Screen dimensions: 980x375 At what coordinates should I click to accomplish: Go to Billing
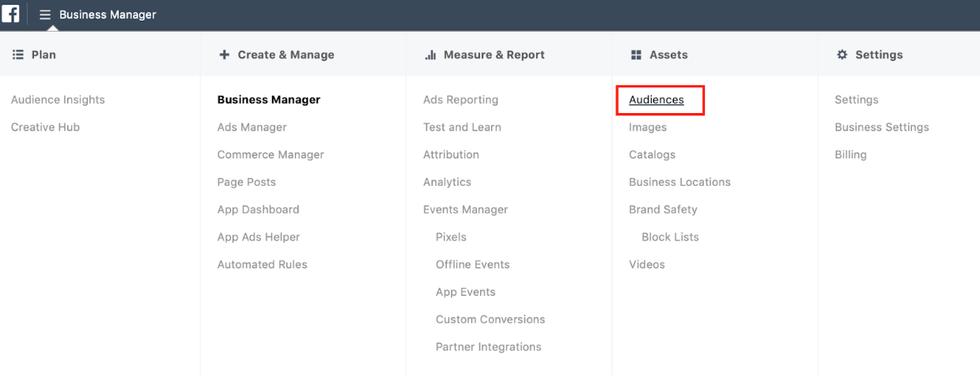tap(850, 155)
